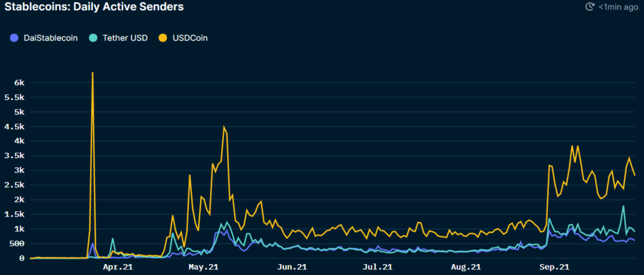Click the refresh clock icon
644x275 pixels.
589,7
